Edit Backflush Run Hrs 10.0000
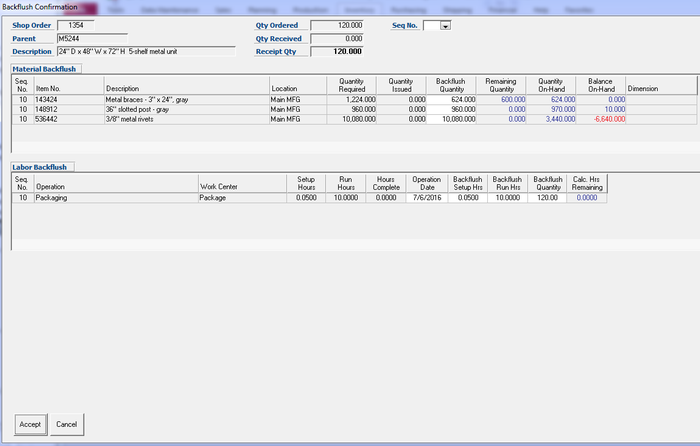The image size is (700, 446). coord(507,198)
